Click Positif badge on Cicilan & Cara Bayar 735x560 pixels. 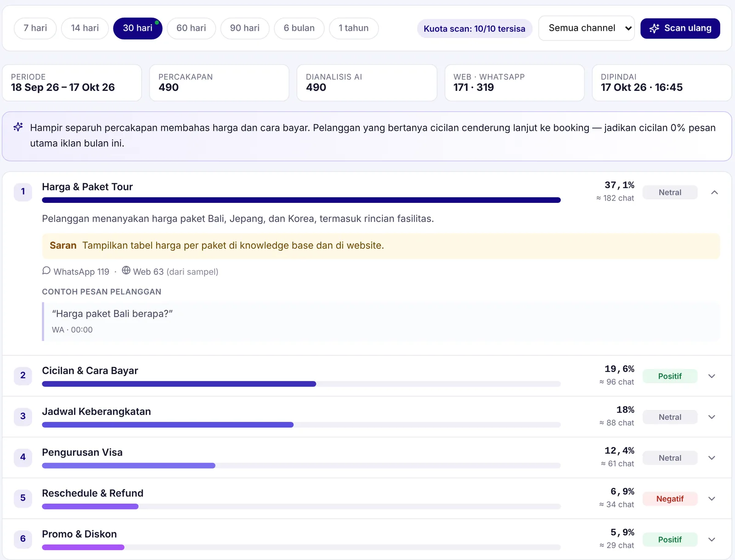670,376
